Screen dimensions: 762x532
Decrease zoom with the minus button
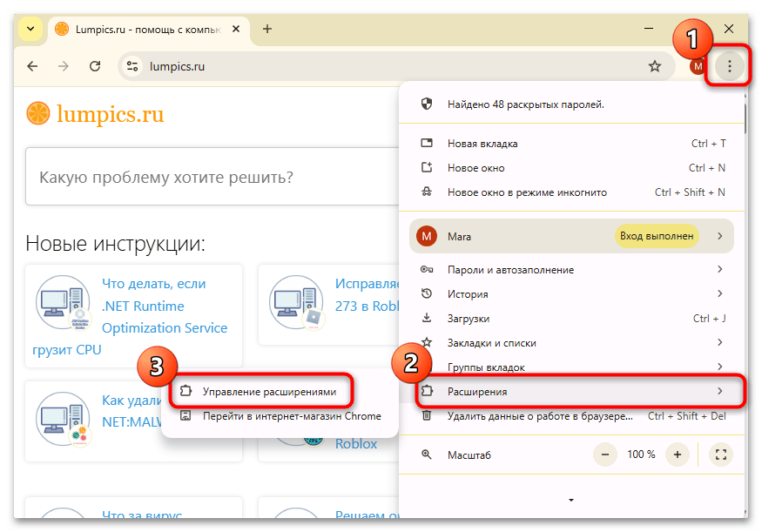pyautogui.click(x=605, y=455)
